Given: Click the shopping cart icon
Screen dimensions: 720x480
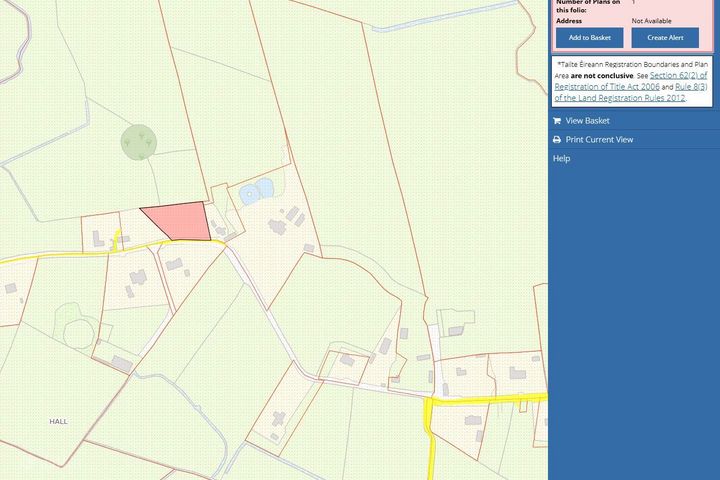Looking at the screenshot, I should tap(557, 121).
